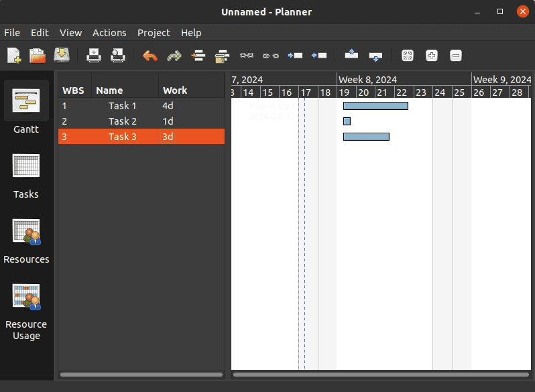
Task: Click the Task 2 bar in the Gantt chart
Action: pyautogui.click(x=347, y=121)
